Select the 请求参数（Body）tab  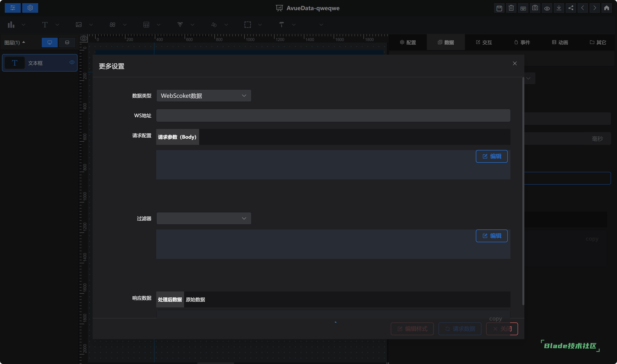click(177, 137)
